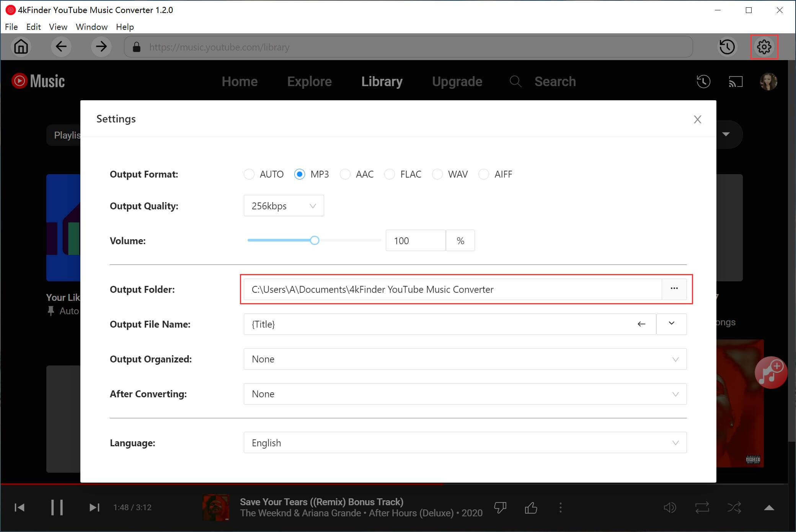Select FLAC output format

point(390,175)
